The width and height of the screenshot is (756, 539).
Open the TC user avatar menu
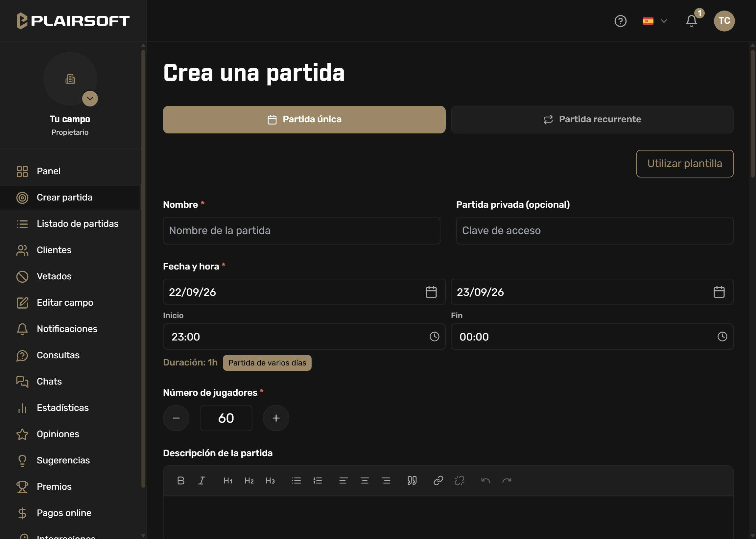point(724,21)
